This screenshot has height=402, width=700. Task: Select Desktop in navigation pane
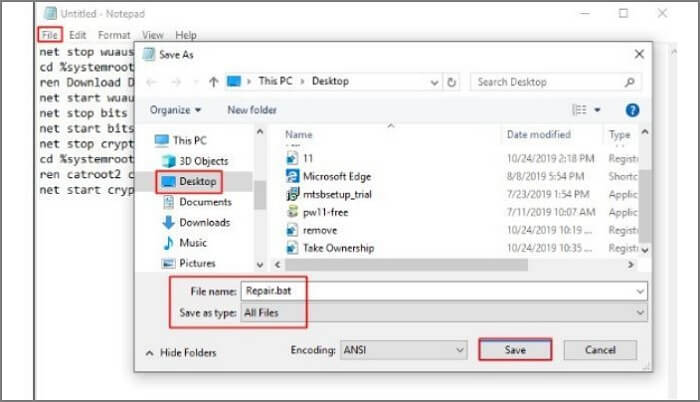(189, 181)
